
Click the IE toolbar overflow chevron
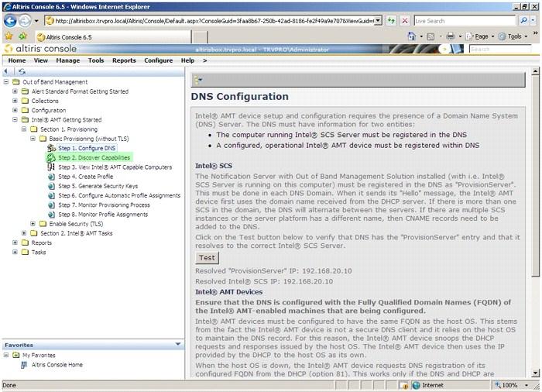click(x=536, y=33)
